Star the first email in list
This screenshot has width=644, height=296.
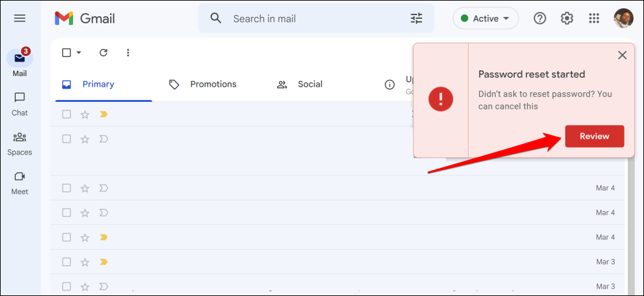[85, 114]
